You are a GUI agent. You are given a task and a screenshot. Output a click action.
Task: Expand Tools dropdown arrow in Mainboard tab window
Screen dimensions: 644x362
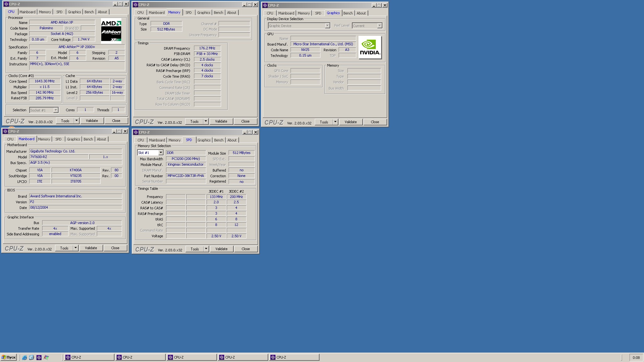click(x=75, y=248)
